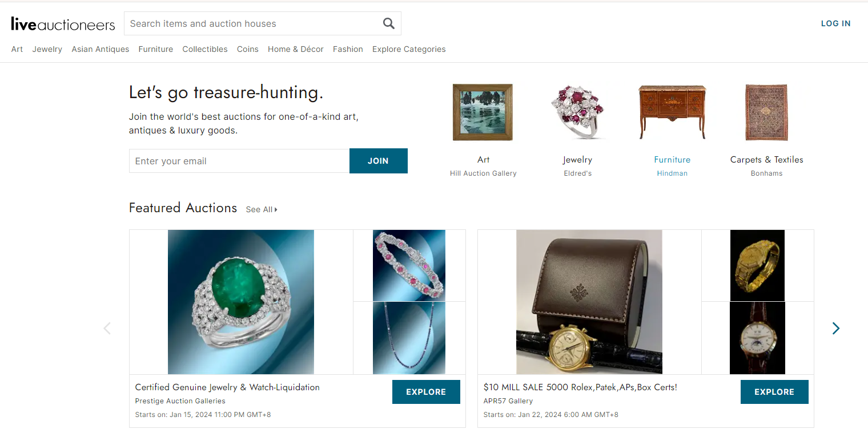This screenshot has width=868, height=429.
Task: Open the Jewelry ring category thumbnail
Action: click(x=577, y=112)
